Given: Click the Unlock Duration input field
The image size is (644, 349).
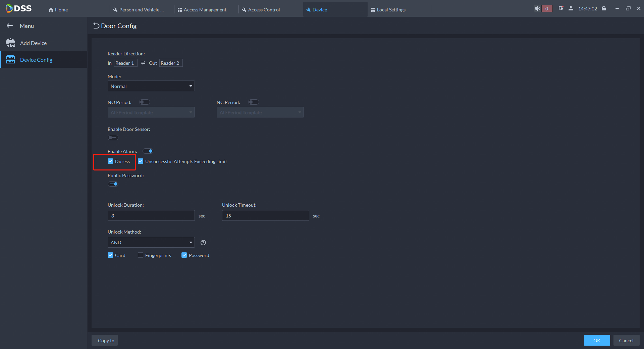Looking at the screenshot, I should 151,215.
